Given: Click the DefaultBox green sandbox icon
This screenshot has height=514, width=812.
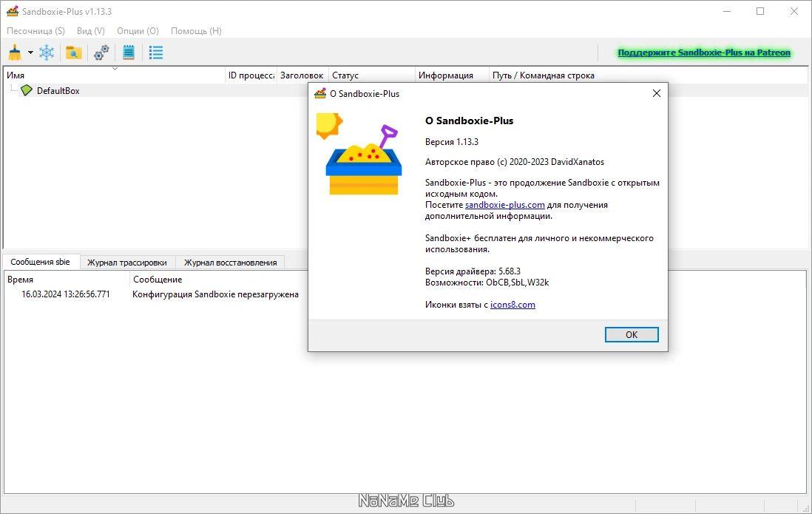Looking at the screenshot, I should point(27,90).
